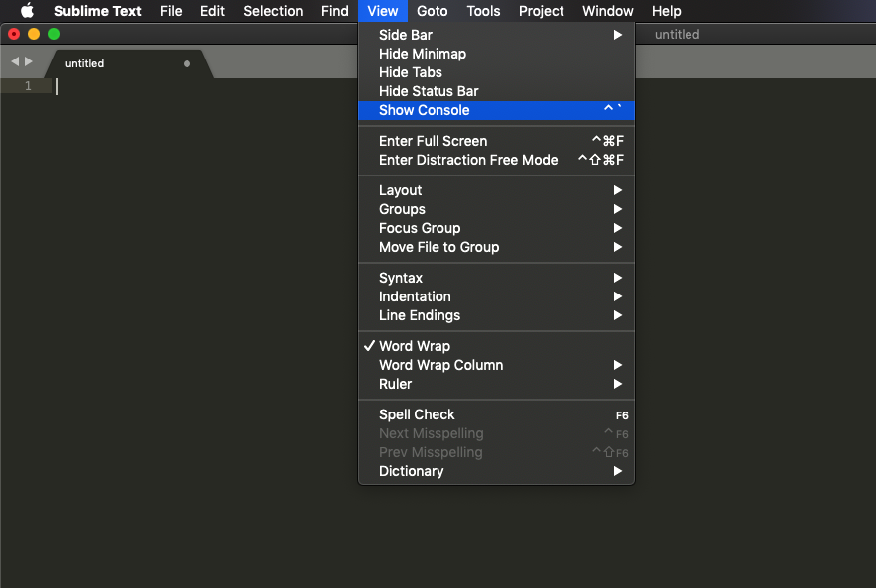
Task: Toggle Word Wrap checkmark option
Action: coord(415,346)
